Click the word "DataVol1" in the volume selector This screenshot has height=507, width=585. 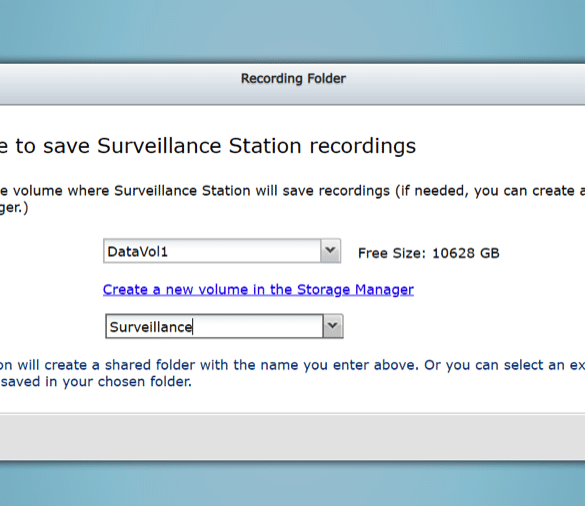(x=138, y=252)
